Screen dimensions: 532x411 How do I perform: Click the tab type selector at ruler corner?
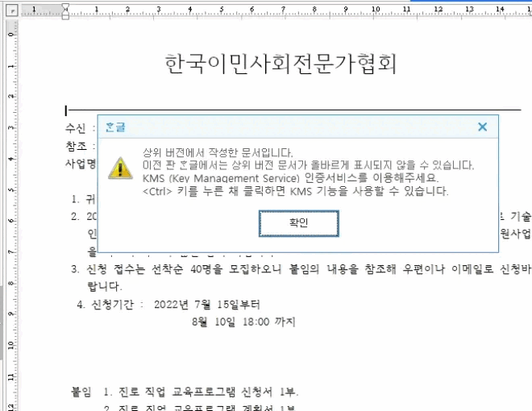12,11
